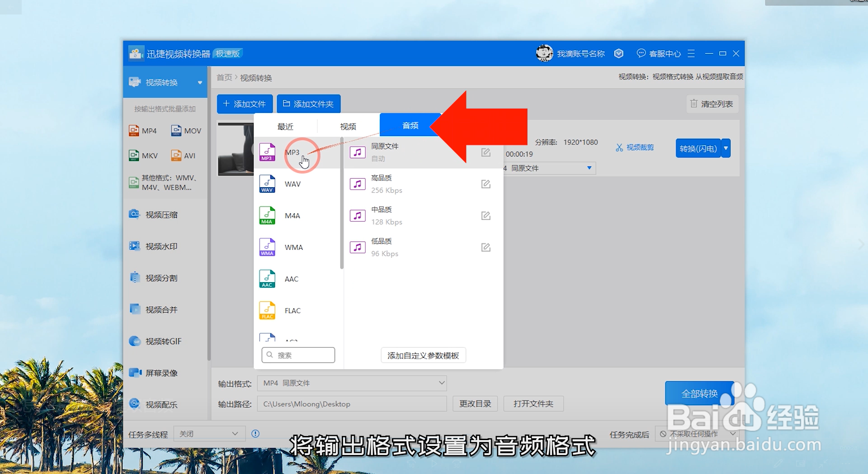
Task: Open the file row's 同原文件 format dropdown
Action: [550, 168]
